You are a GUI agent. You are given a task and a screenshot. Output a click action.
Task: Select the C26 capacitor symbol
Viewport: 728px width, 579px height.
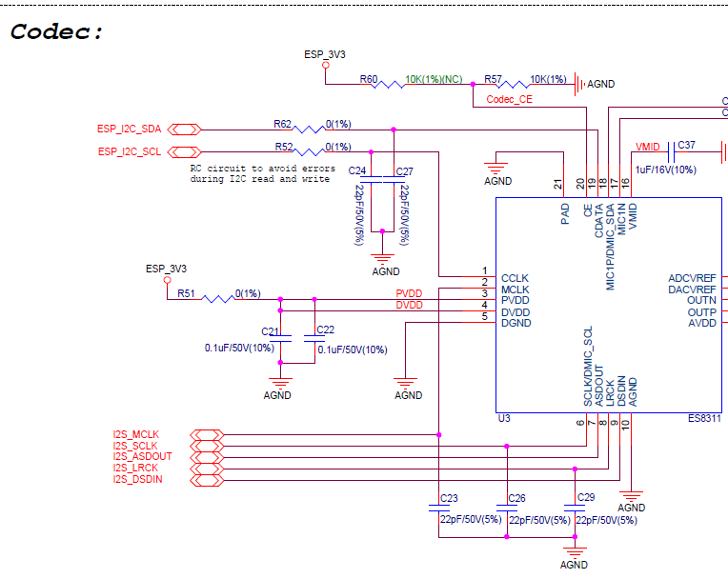point(507,508)
